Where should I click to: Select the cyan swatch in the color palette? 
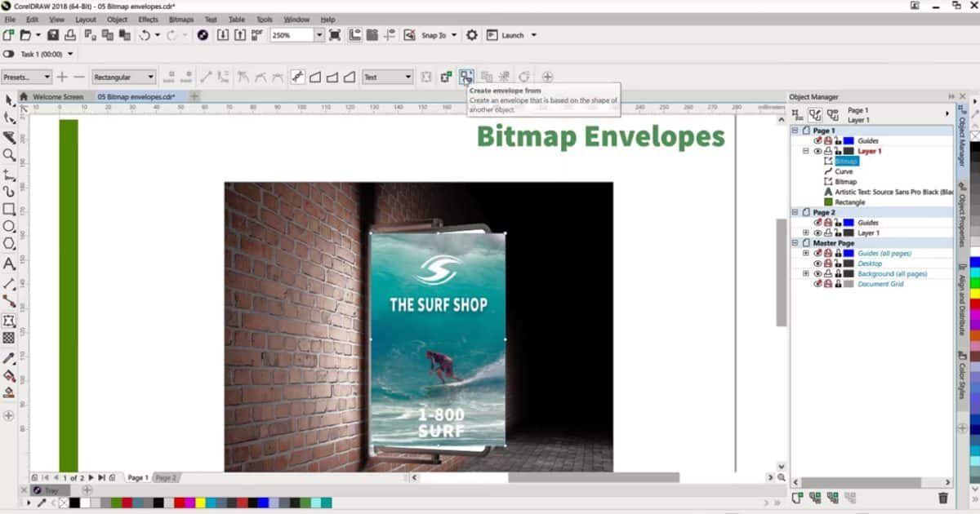pos(211,504)
